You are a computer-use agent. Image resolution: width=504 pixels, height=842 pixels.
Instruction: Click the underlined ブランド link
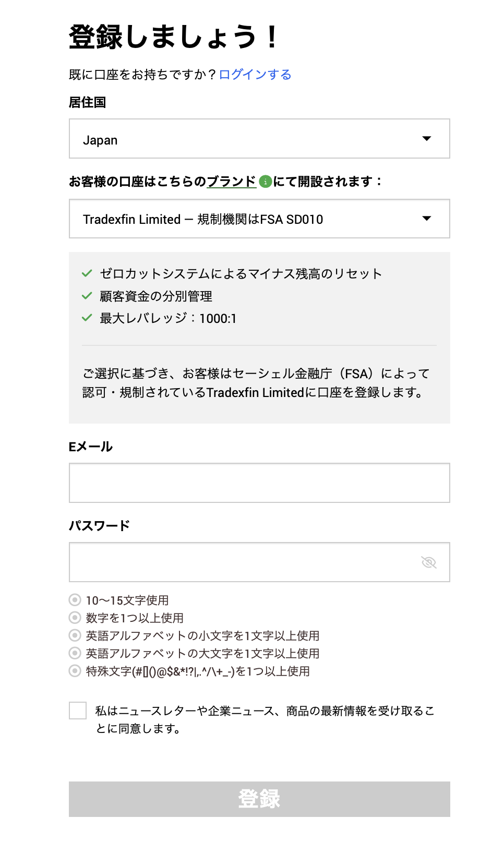click(x=231, y=182)
